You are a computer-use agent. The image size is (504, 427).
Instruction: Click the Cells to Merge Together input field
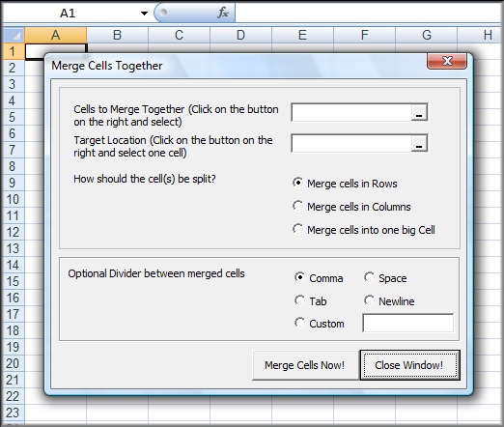click(x=351, y=112)
